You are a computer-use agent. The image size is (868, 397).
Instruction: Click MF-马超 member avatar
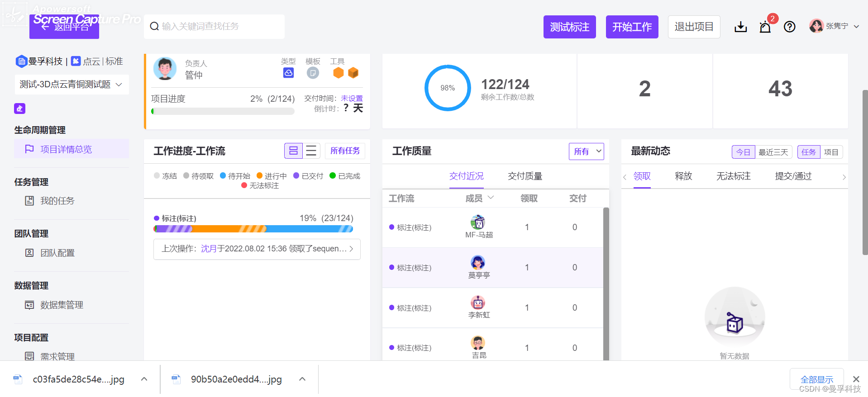point(478,222)
